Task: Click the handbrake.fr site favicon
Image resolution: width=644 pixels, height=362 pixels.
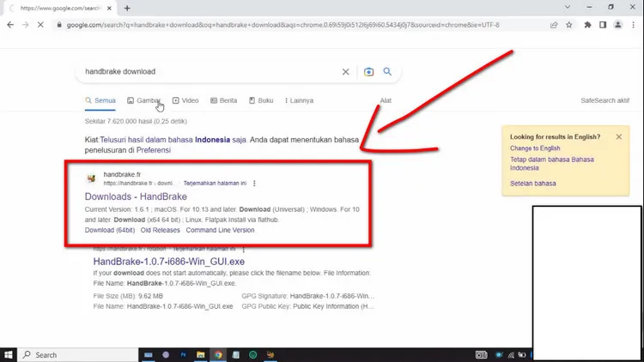Action: point(91,178)
